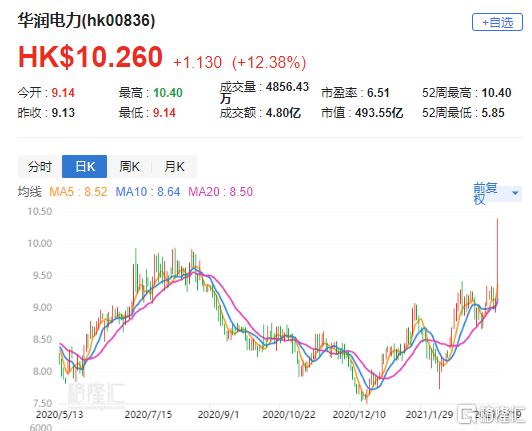This screenshot has height=431, width=532.
Task: Click x-axis date 2020/7/15
Action: 148,414
